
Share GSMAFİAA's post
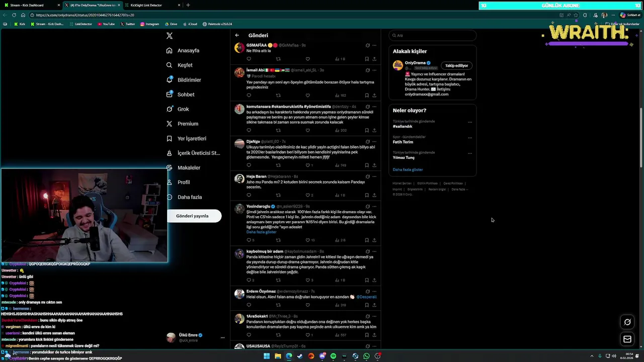374,59
